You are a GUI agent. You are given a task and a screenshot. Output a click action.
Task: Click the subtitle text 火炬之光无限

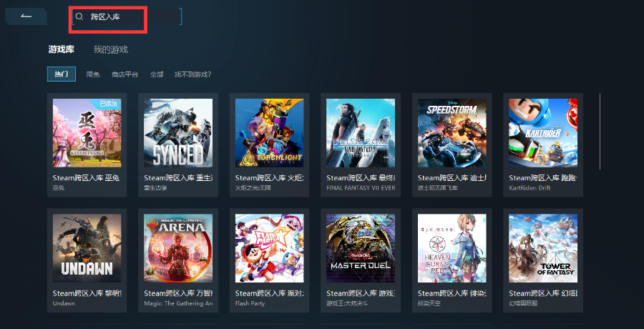253,187
